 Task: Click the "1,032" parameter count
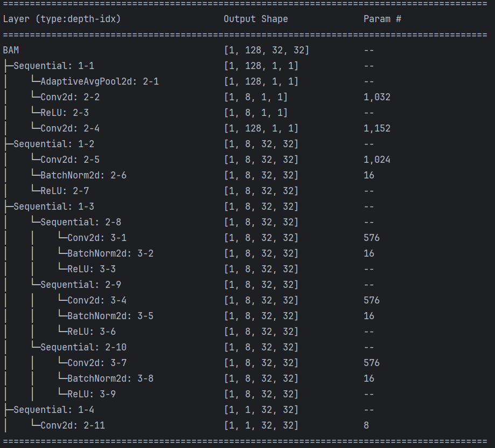[x=377, y=97]
